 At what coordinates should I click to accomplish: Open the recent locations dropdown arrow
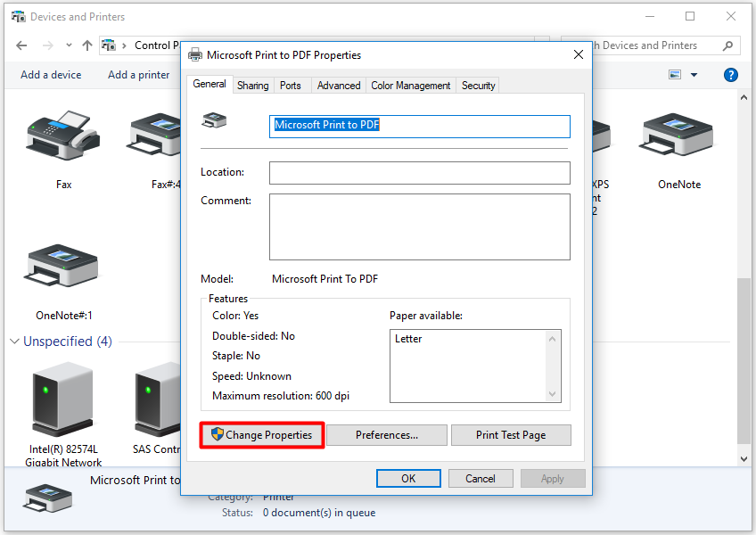(69, 45)
